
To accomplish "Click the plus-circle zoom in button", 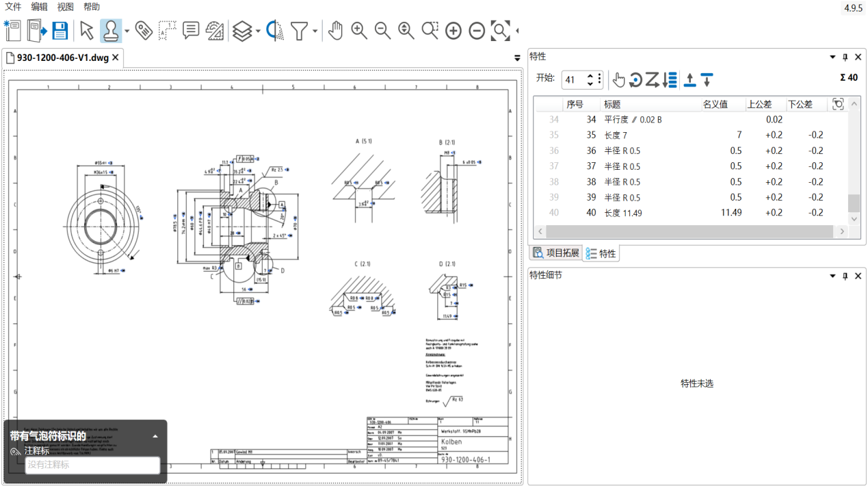I will (453, 31).
